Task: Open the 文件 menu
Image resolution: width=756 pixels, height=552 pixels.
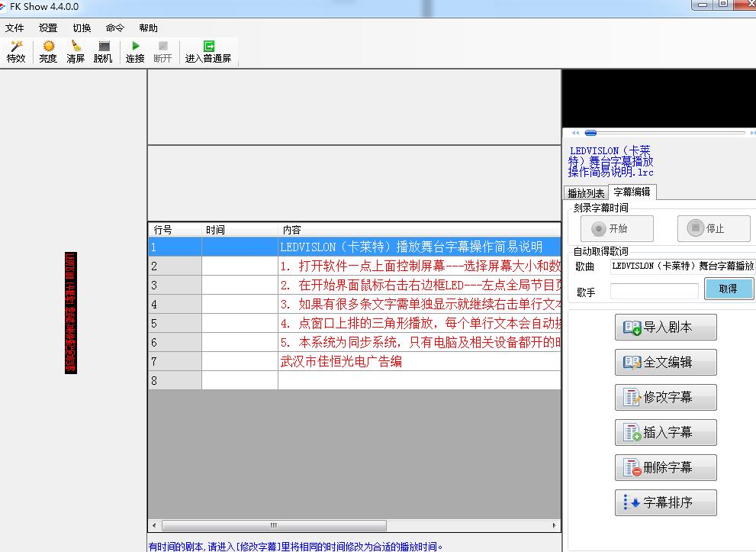Action: [14, 28]
